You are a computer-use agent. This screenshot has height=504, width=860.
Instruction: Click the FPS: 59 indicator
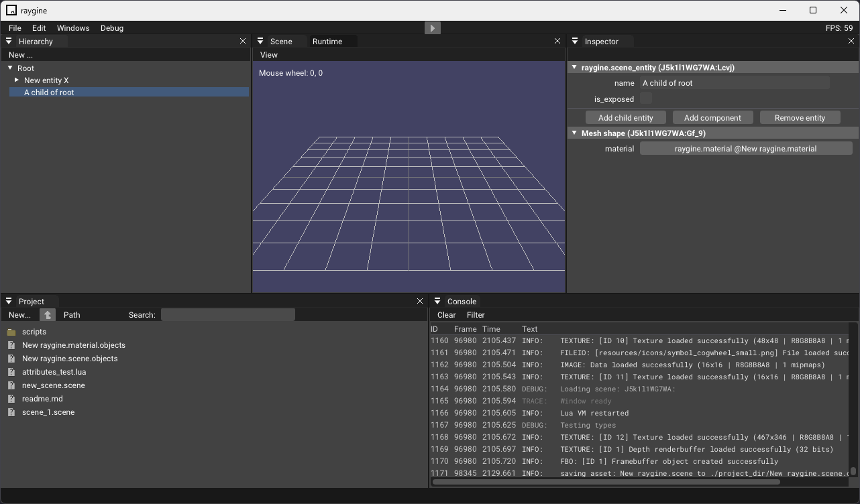point(839,28)
